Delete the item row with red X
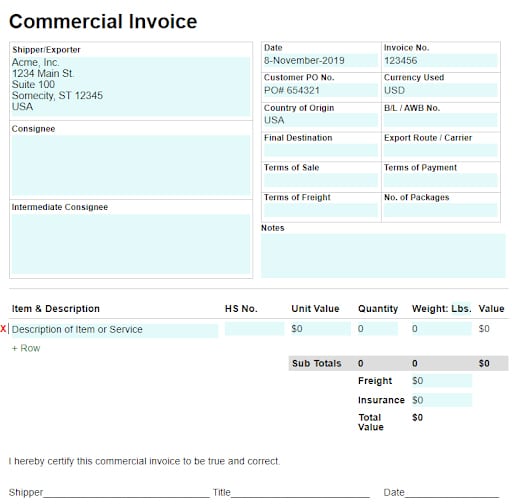Screen dimensions: 512x504 point(3,329)
